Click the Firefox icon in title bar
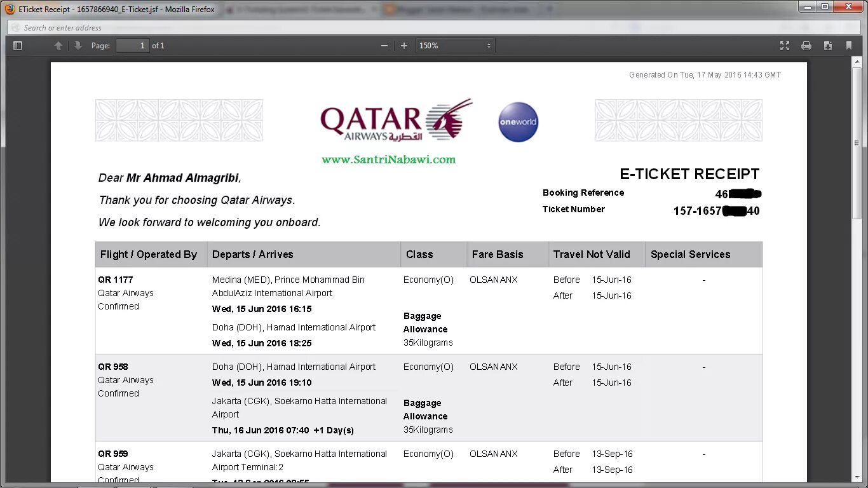This screenshot has width=868, height=488. (10, 9)
